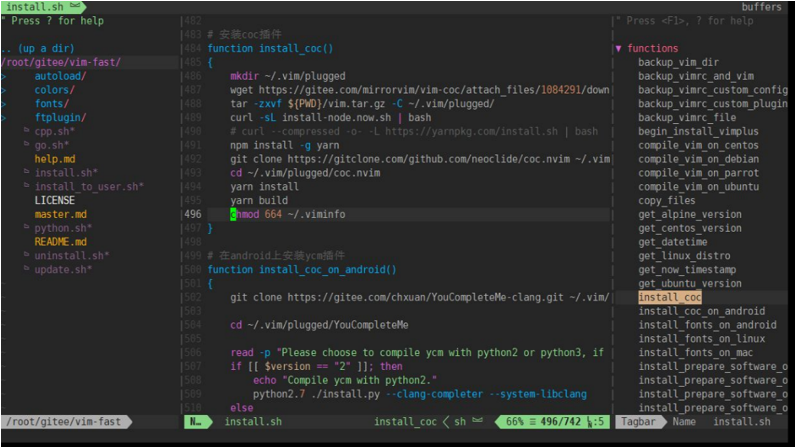The width and height of the screenshot is (795, 447).
Task: Expand the ftplugin folder arrow
Action: (4, 118)
